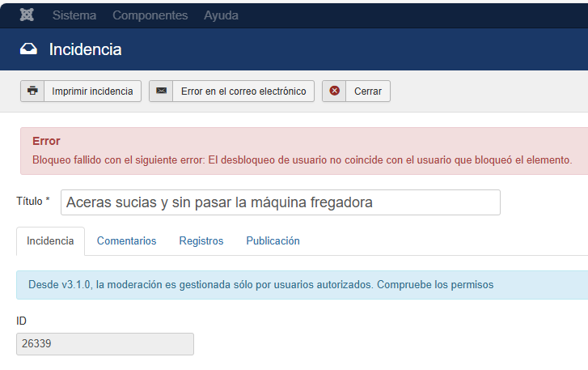This screenshot has width=588, height=370.
Task: Click the inbox tray icon beside Incidencia heading
Action: [28, 50]
